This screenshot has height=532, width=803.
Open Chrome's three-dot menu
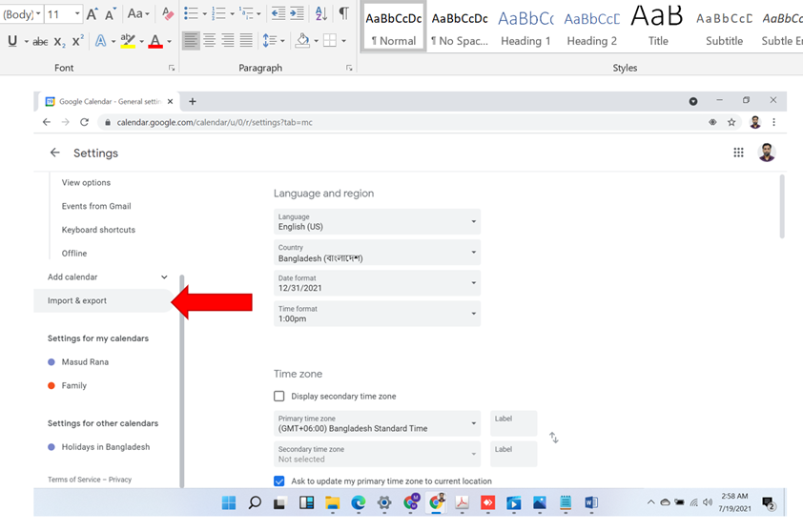[773, 122]
